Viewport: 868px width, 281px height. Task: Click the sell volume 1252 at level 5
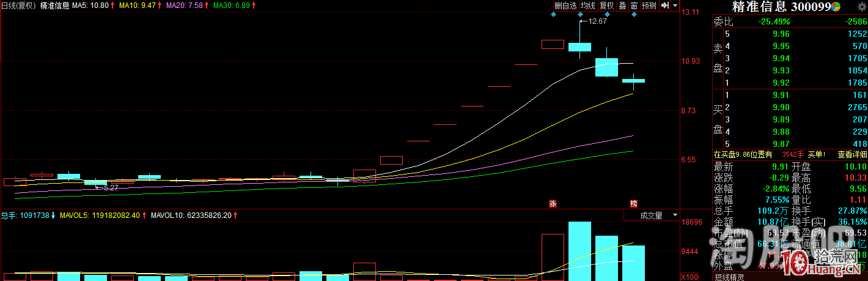857,34
